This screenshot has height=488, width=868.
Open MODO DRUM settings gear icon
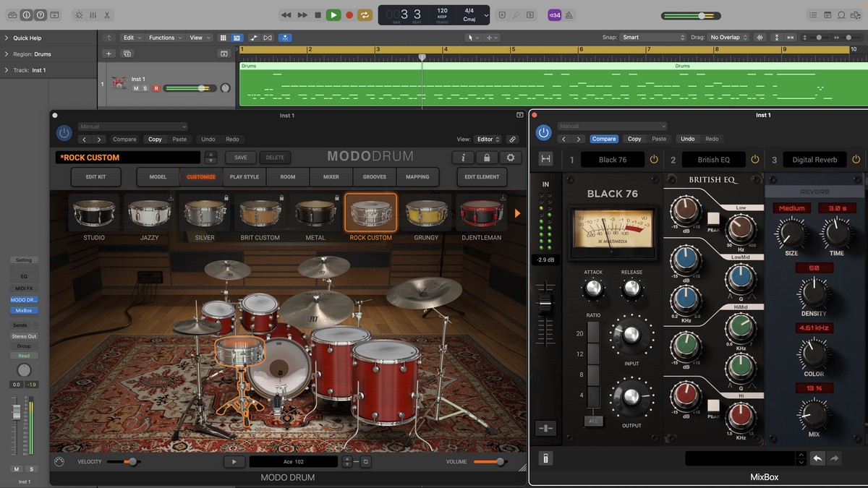click(511, 158)
